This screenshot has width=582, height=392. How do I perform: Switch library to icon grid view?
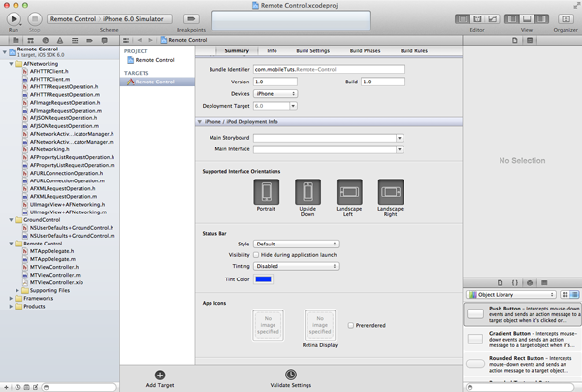point(565,294)
